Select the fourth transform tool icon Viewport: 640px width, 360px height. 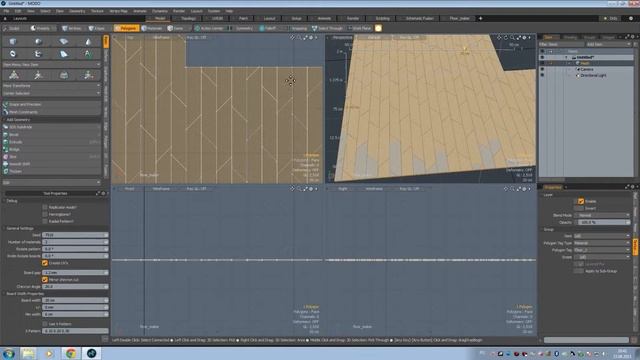pyautogui.click(x=89, y=75)
